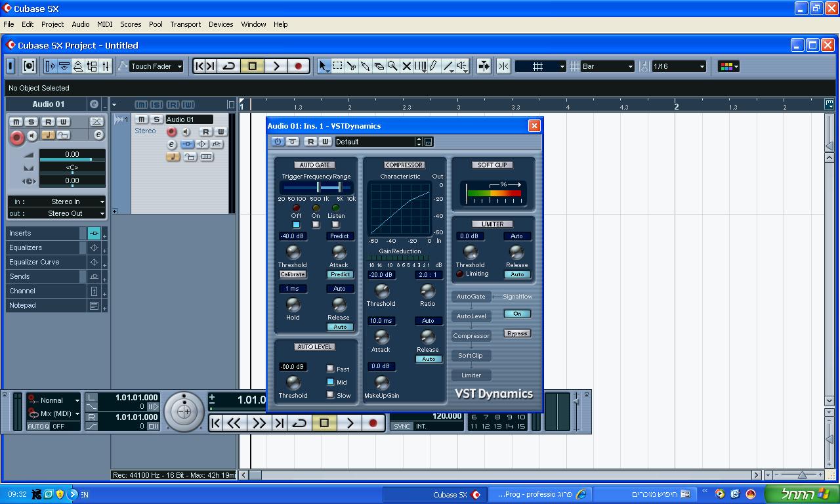Enable the Auto Gate Listen checkbox
The width and height of the screenshot is (840, 504).
[335, 224]
